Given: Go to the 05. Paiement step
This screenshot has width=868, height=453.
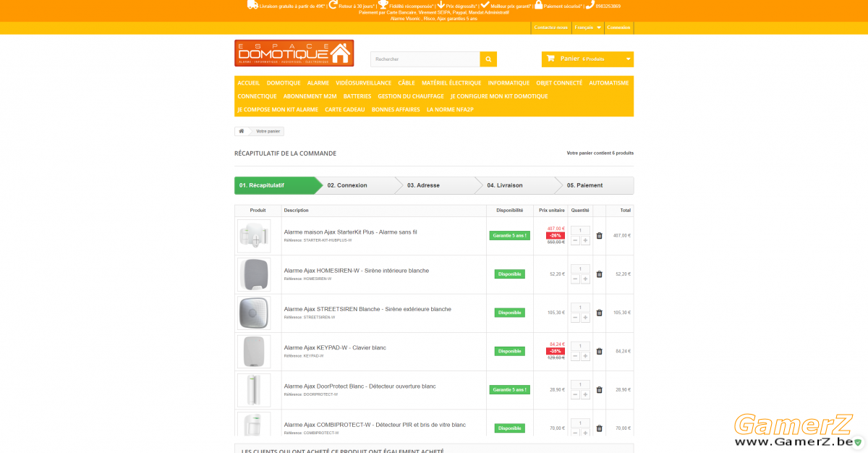Looking at the screenshot, I should click(x=594, y=185).
